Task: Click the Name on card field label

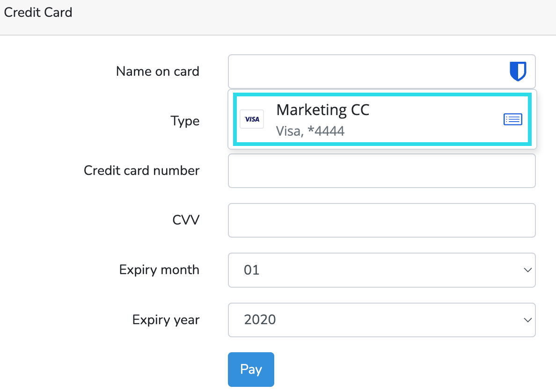Action: pyautogui.click(x=158, y=71)
